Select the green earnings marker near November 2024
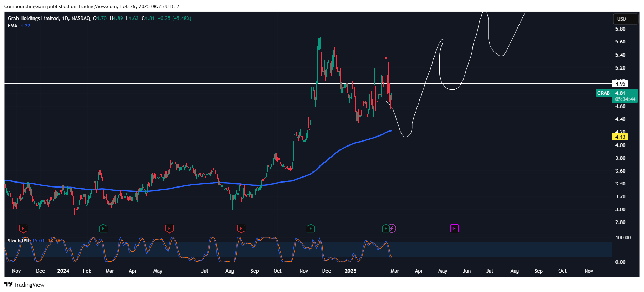Viewport: 644px width, 292px height. (311, 229)
